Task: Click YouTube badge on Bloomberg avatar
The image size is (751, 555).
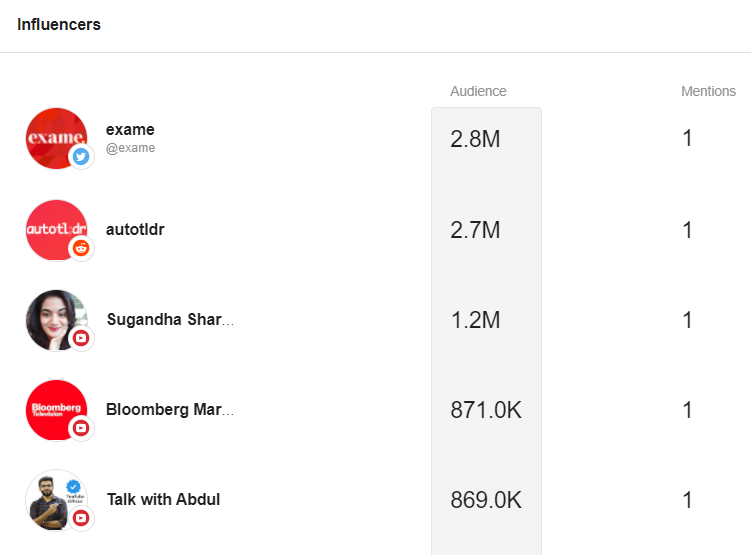Action: click(81, 428)
